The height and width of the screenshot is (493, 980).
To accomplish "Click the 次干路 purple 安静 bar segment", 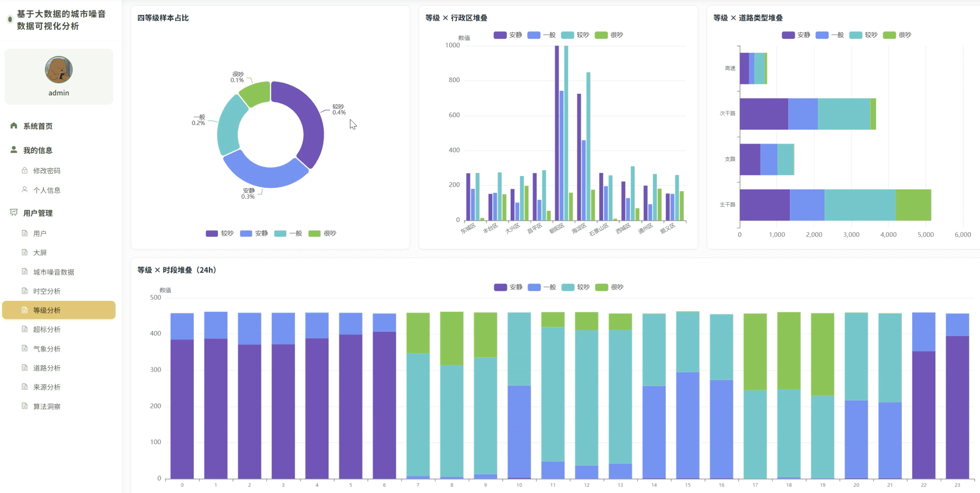I will (764, 114).
